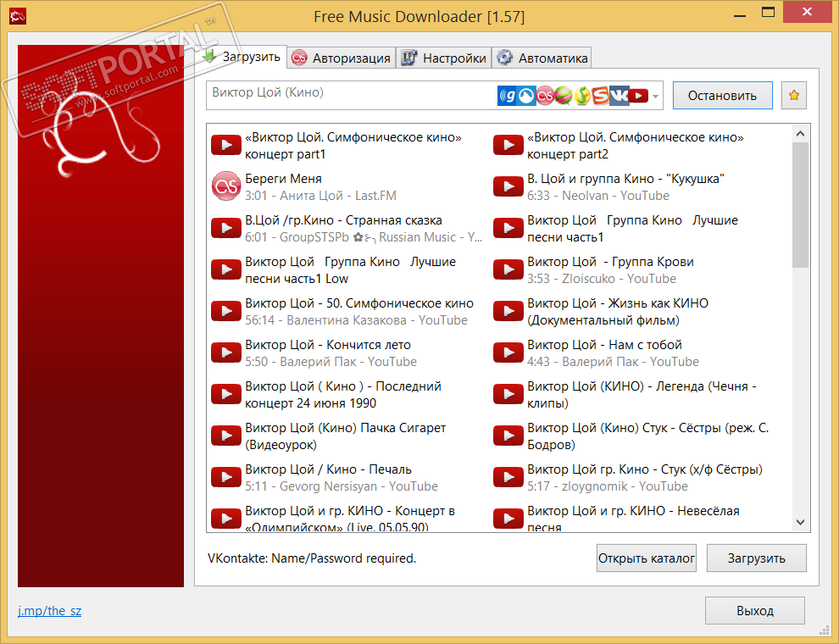839x644 pixels.
Task: Click Last.FM icon beside Береги Меня
Action: [225, 186]
